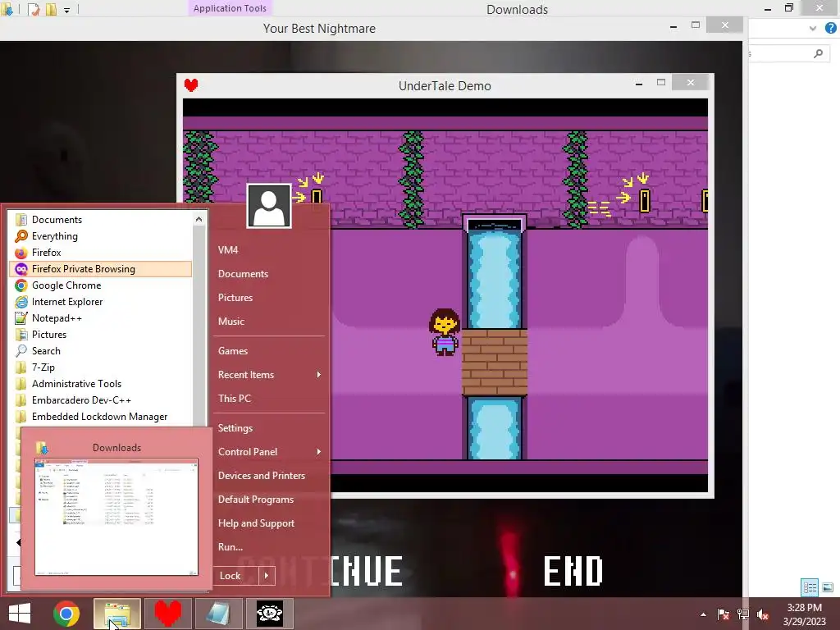Click the new folder icon in quick access toolbar
Screen dimensions: 840x630
click(x=51, y=9)
